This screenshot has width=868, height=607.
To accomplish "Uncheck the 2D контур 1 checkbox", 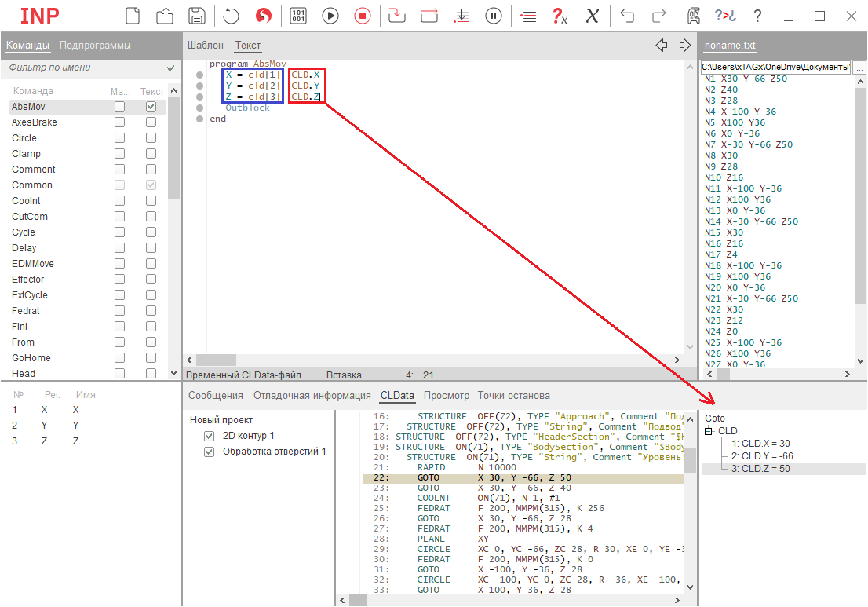I will 209,436.
